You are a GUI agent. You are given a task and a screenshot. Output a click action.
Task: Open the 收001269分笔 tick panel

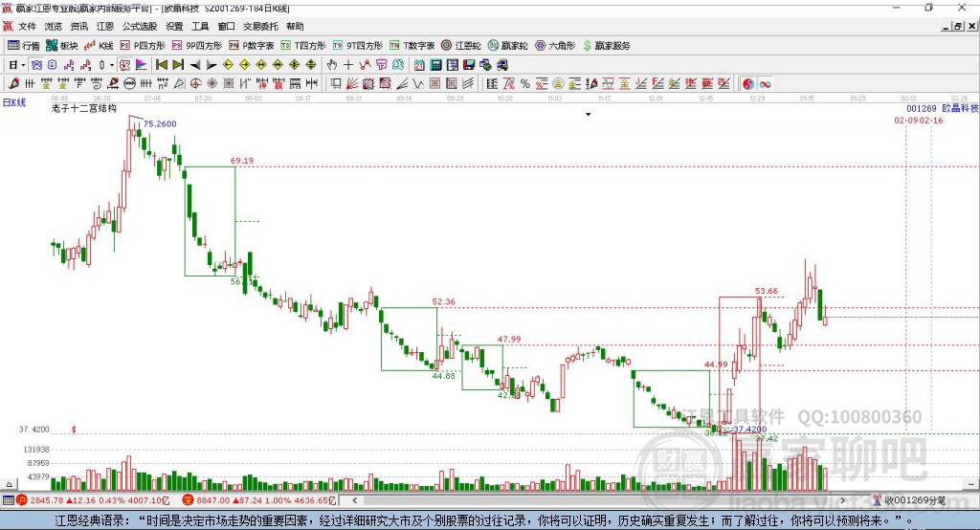pos(910,500)
